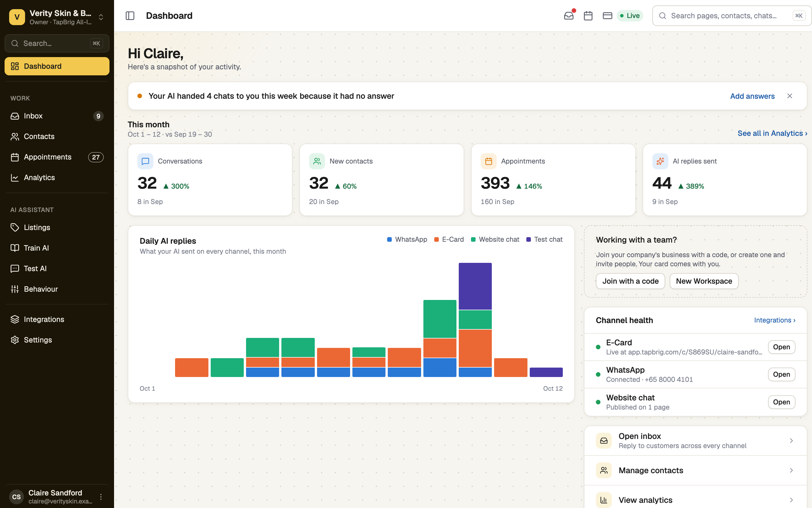This screenshot has height=508, width=812.
Task: Open the calendar icon in header
Action: (588, 16)
